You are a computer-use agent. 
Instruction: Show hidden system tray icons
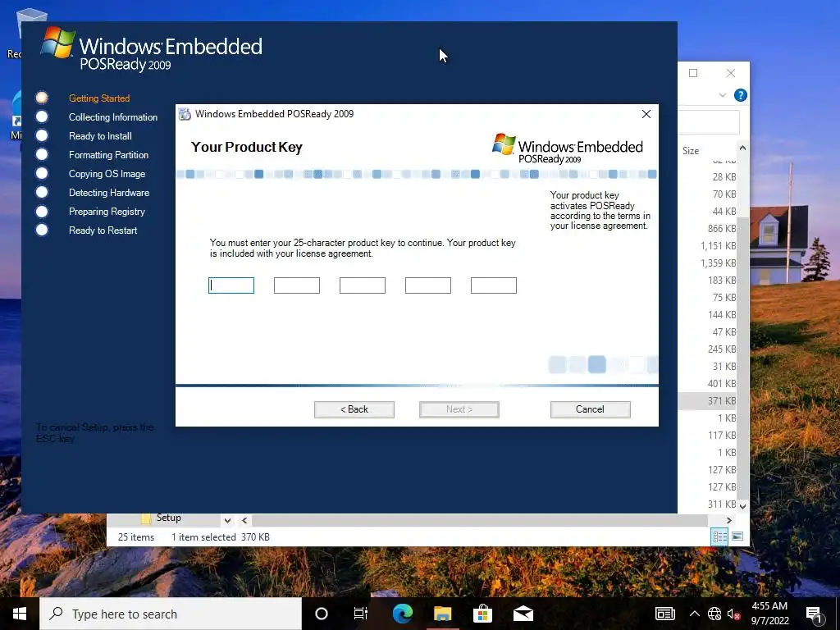pos(694,614)
